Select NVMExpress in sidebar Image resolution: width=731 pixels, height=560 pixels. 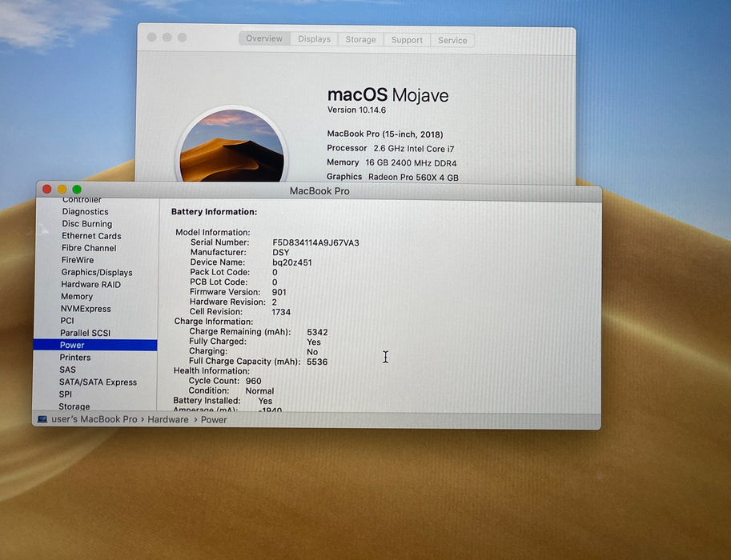(x=86, y=309)
